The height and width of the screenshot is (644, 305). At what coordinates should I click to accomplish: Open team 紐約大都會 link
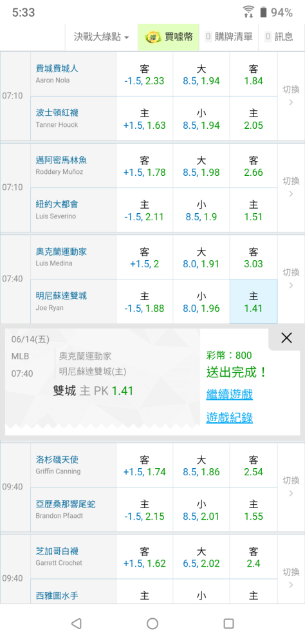tap(57, 205)
